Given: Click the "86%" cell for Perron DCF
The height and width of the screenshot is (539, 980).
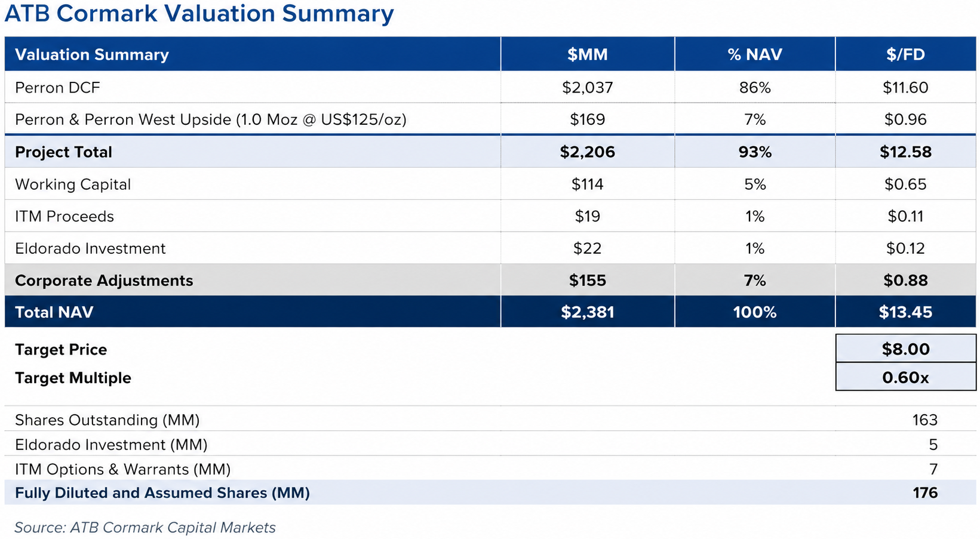Looking at the screenshot, I should pos(755,88).
